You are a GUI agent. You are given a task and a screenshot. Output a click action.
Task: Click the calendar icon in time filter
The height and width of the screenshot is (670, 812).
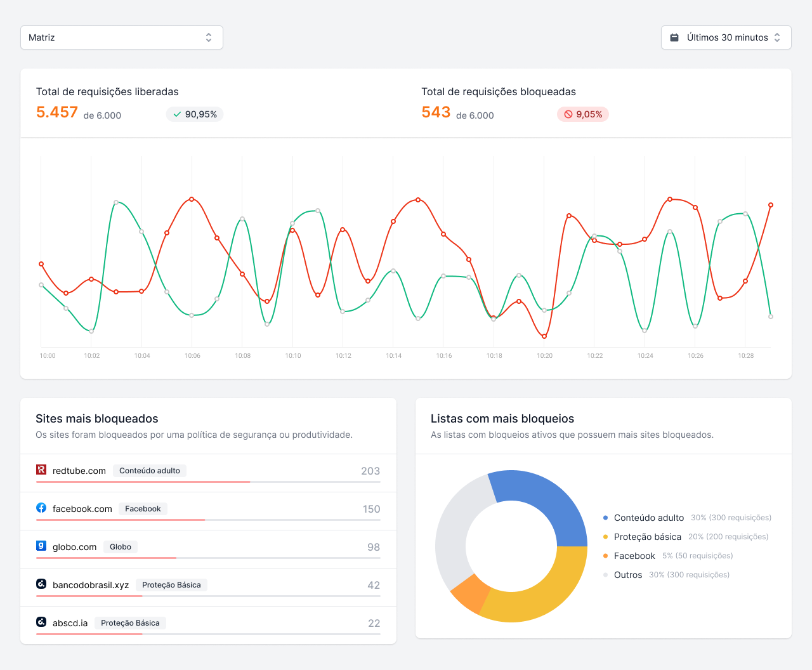pyautogui.click(x=674, y=37)
